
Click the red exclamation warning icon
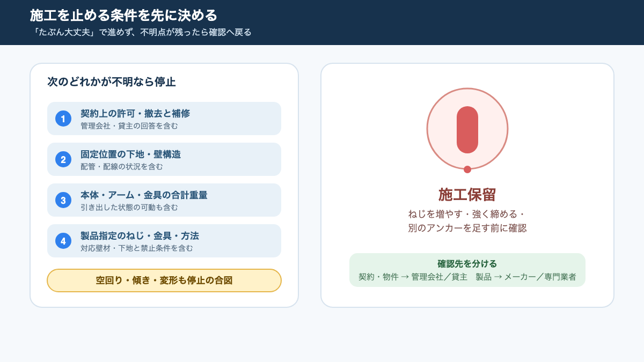coord(467,130)
